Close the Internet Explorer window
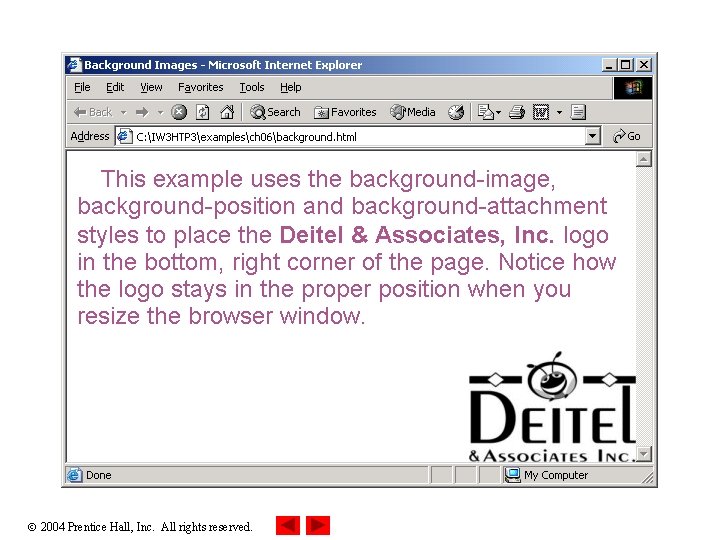The image size is (720, 540). tap(644, 65)
